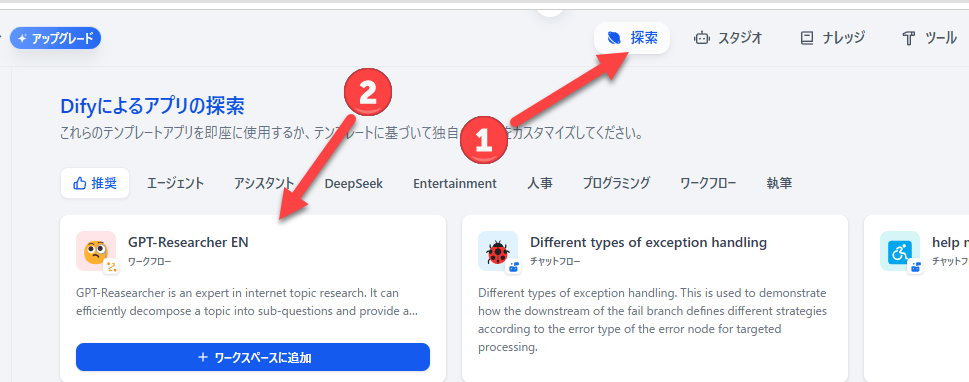
Task: Click the GPT-Researcher EN face emoji icon
Action: point(96,250)
